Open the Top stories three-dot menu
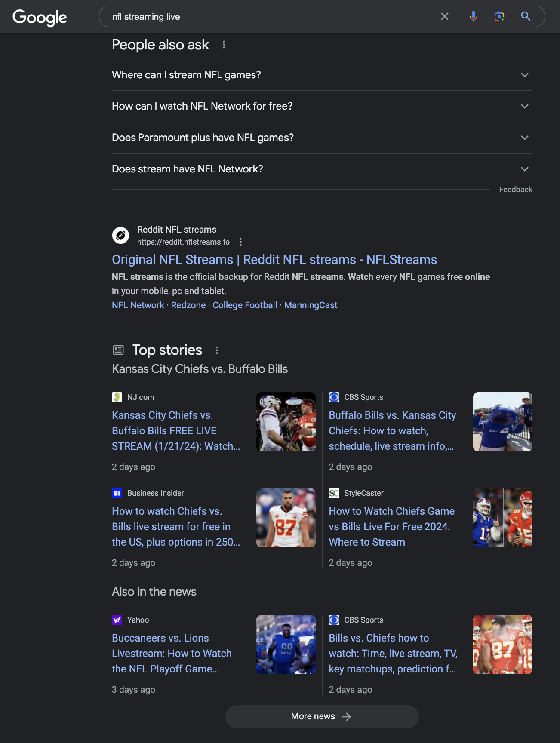The width and height of the screenshot is (560, 743). 217,350
